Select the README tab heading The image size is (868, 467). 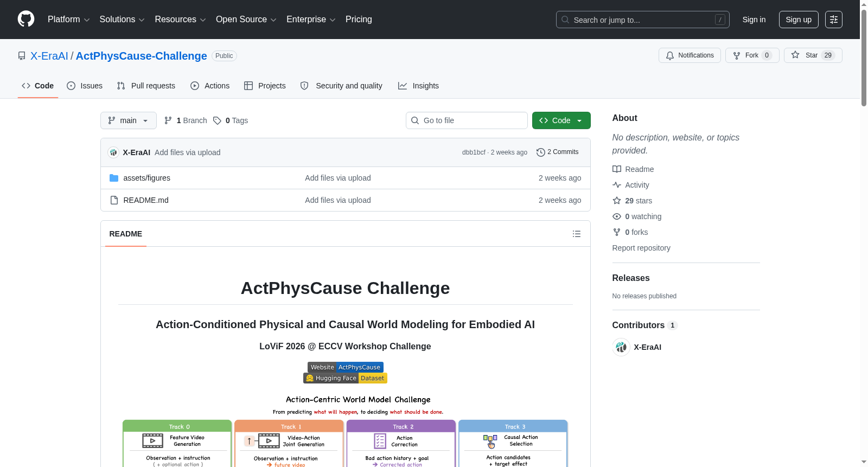[126, 234]
